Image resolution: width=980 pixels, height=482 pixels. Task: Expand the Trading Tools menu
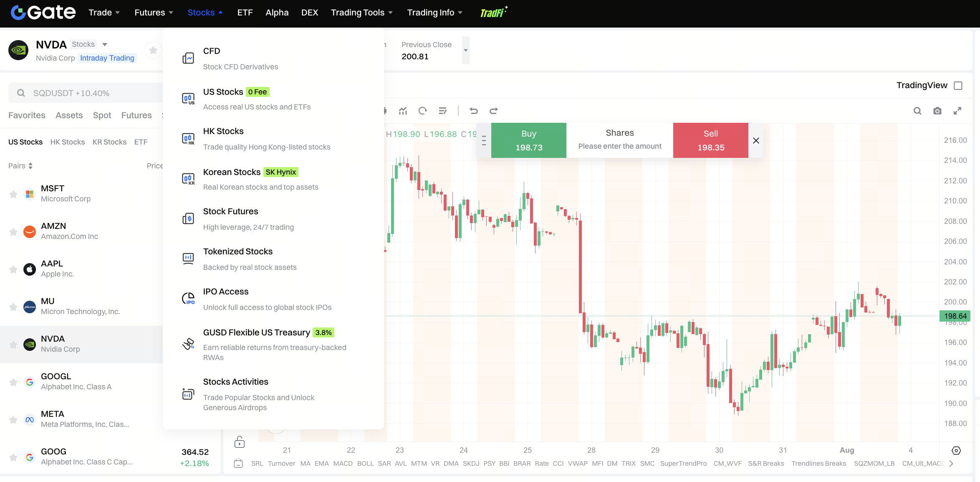361,13
